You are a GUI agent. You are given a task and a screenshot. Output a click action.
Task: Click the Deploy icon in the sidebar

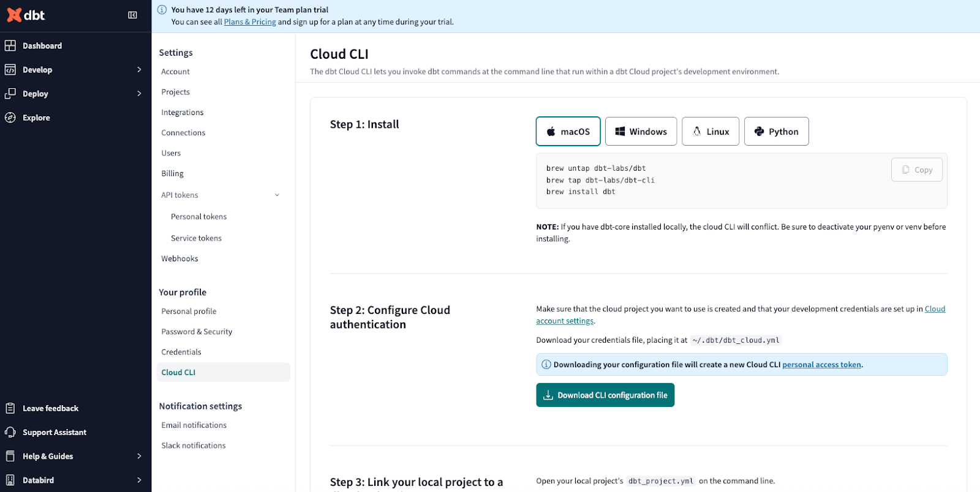click(10, 94)
